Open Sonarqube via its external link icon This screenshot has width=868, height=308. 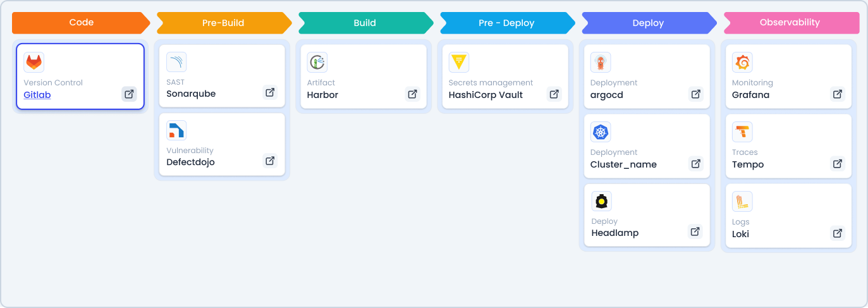pos(270,92)
